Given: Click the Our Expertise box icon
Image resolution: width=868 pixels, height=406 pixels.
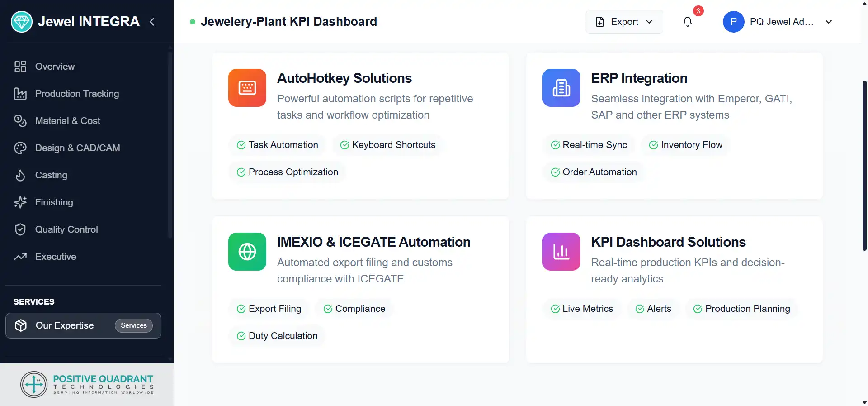Looking at the screenshot, I should tap(21, 325).
